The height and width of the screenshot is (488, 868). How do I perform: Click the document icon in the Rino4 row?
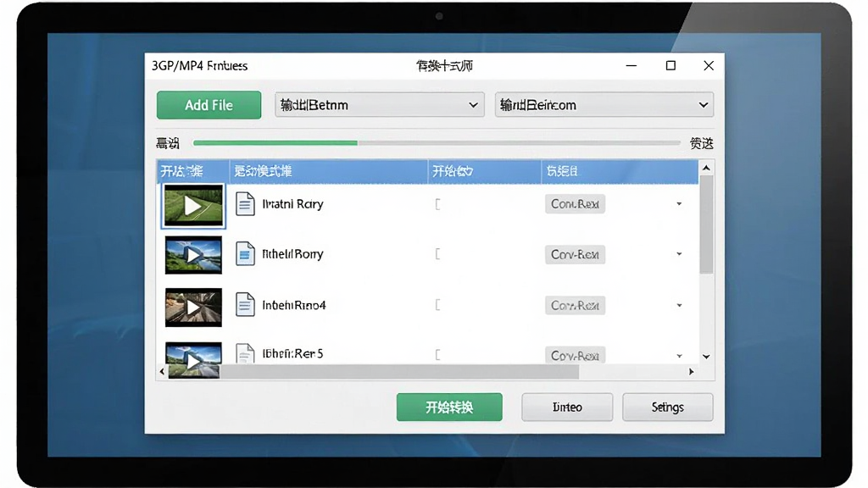pyautogui.click(x=245, y=305)
